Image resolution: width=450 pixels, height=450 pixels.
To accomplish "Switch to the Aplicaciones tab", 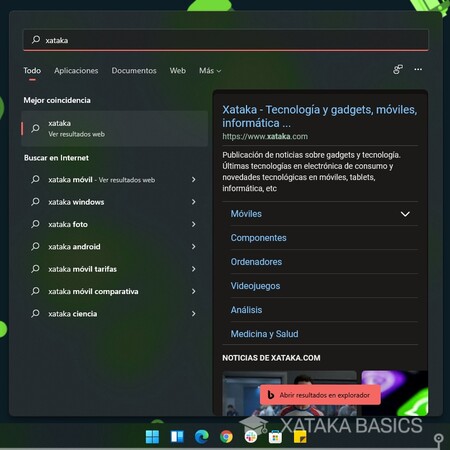I will (x=76, y=71).
